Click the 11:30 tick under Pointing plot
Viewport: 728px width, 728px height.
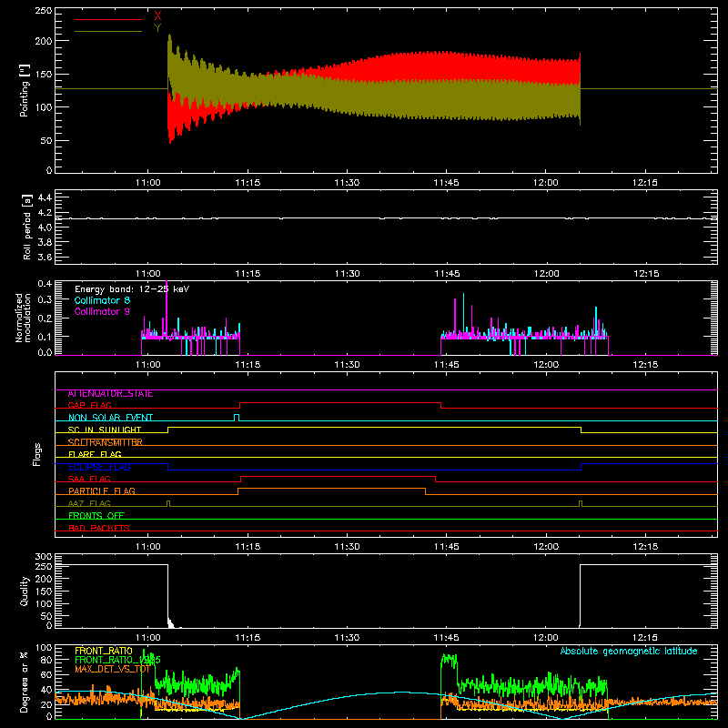[347, 183]
